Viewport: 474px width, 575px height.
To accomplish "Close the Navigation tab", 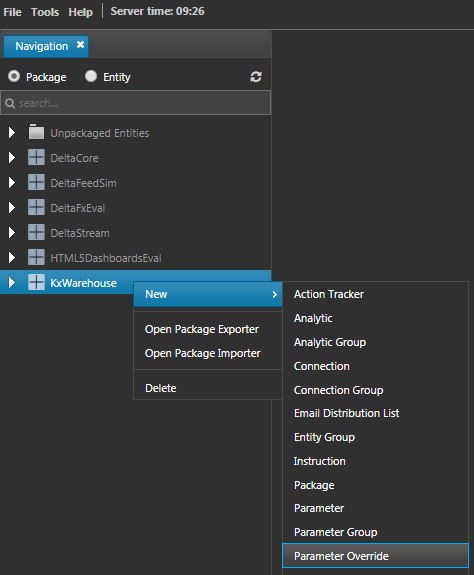I will click(x=80, y=45).
